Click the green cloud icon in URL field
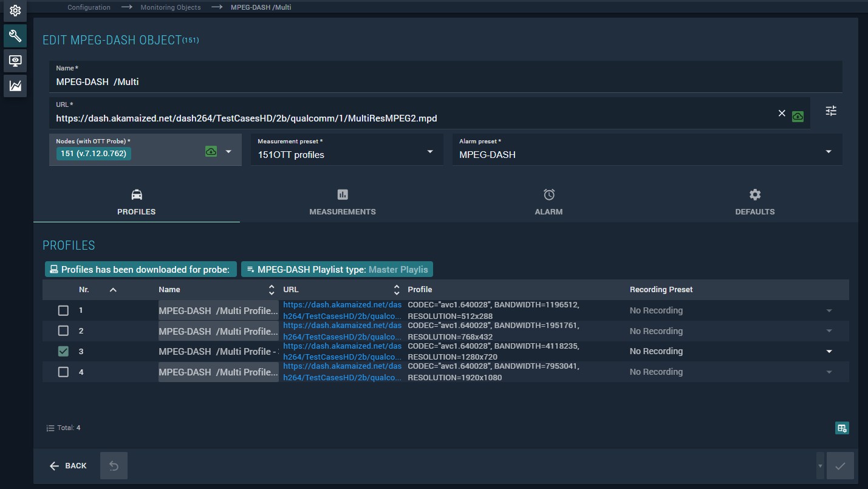The image size is (868, 489). pyautogui.click(x=798, y=116)
